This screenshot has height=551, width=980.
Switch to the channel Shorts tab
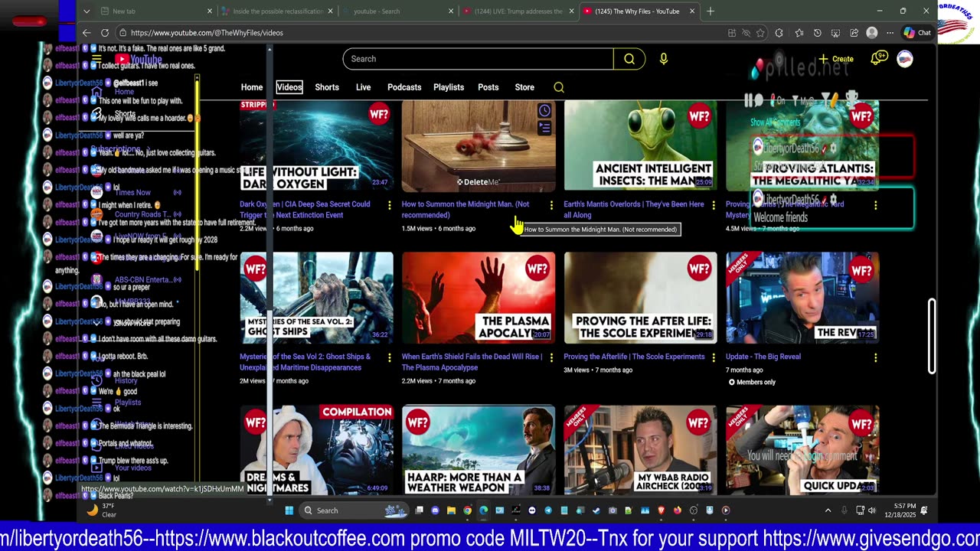(x=327, y=87)
